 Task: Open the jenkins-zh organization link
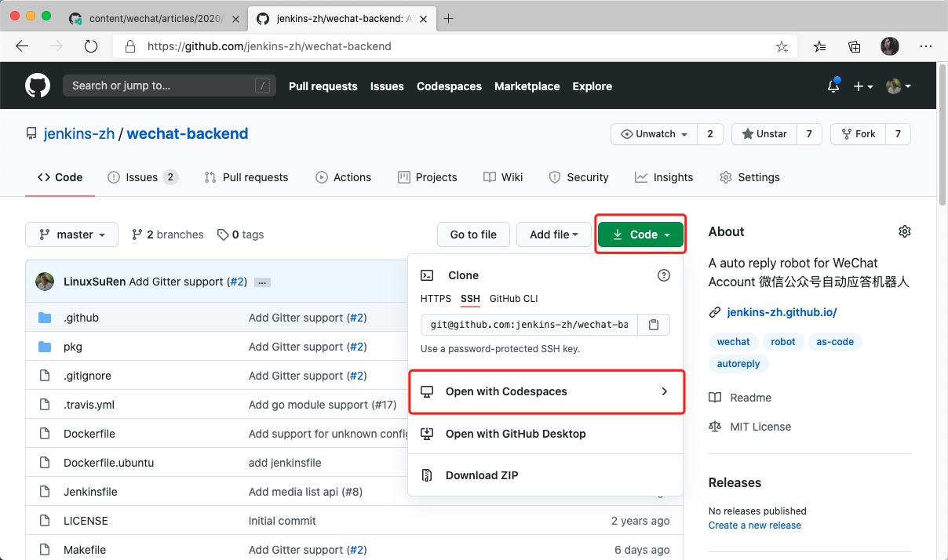click(x=79, y=133)
